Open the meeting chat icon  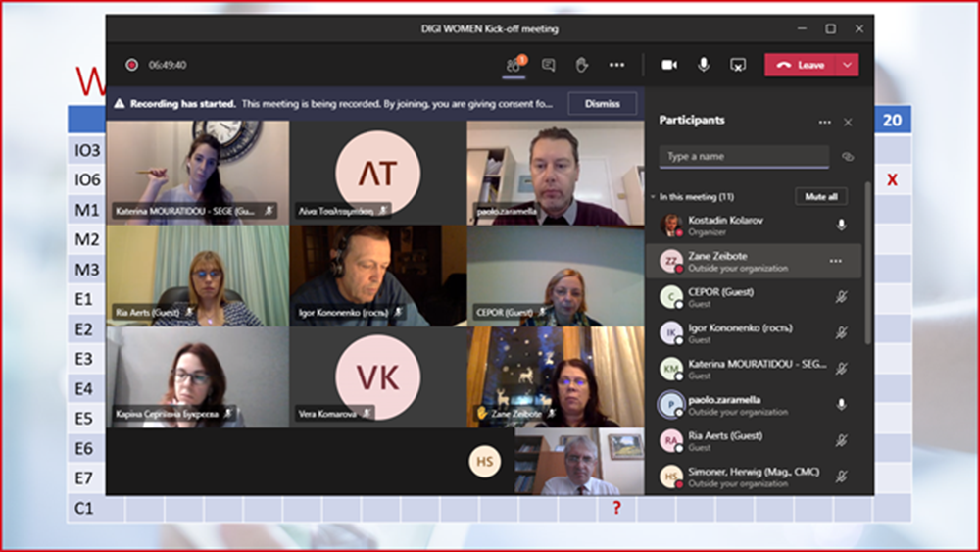click(548, 65)
